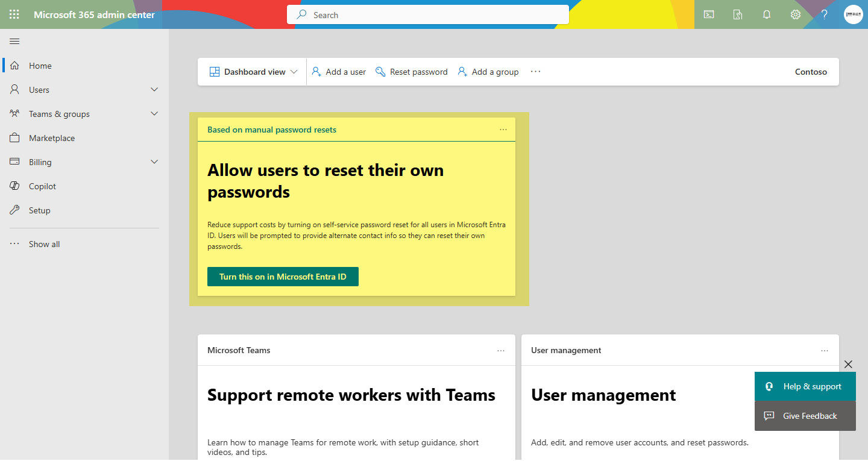This screenshot has height=461, width=868.
Task: Open the document download icon in header
Action: tap(738, 14)
